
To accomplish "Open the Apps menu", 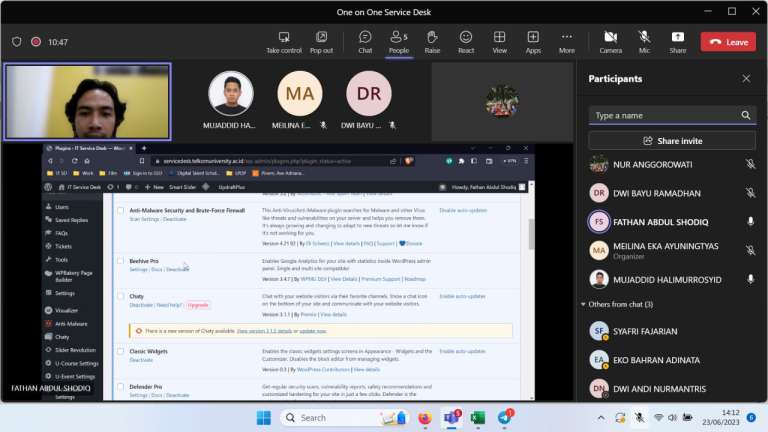I will [x=533, y=42].
